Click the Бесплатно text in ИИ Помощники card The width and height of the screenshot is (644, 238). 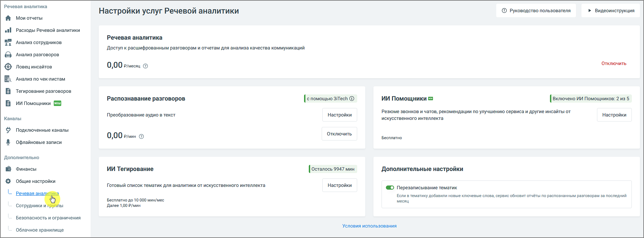tap(392, 138)
